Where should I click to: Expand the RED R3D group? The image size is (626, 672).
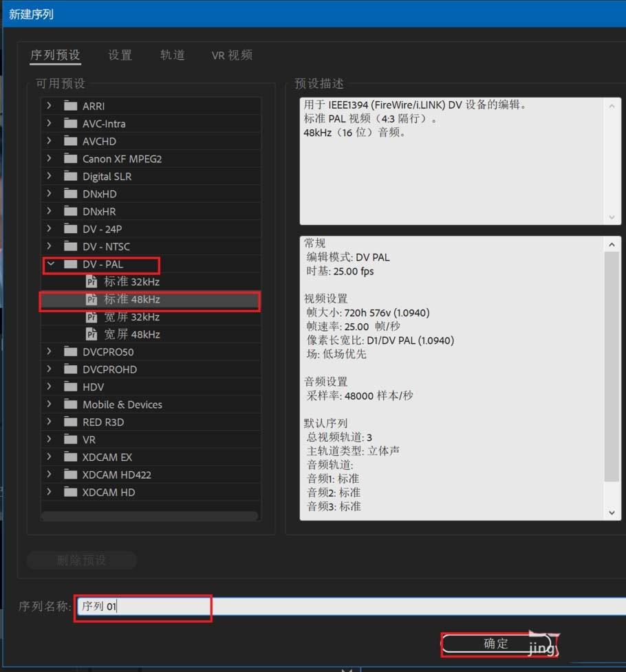(48, 422)
